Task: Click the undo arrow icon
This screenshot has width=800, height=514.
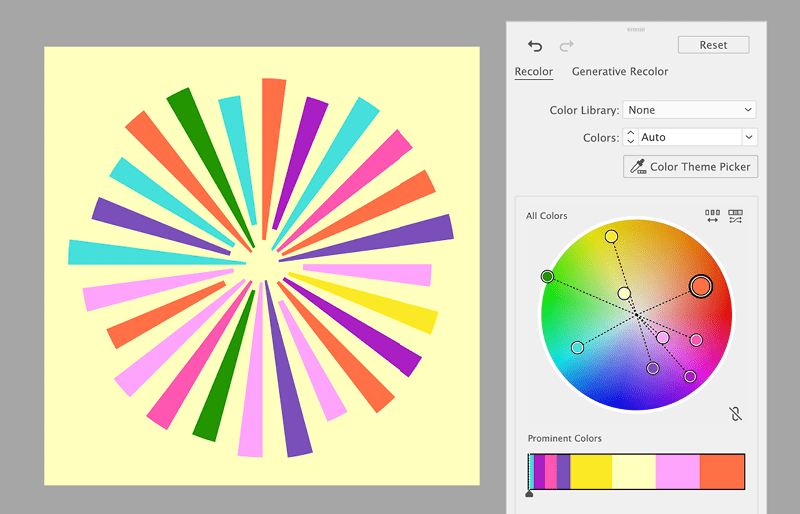Action: tap(535, 46)
